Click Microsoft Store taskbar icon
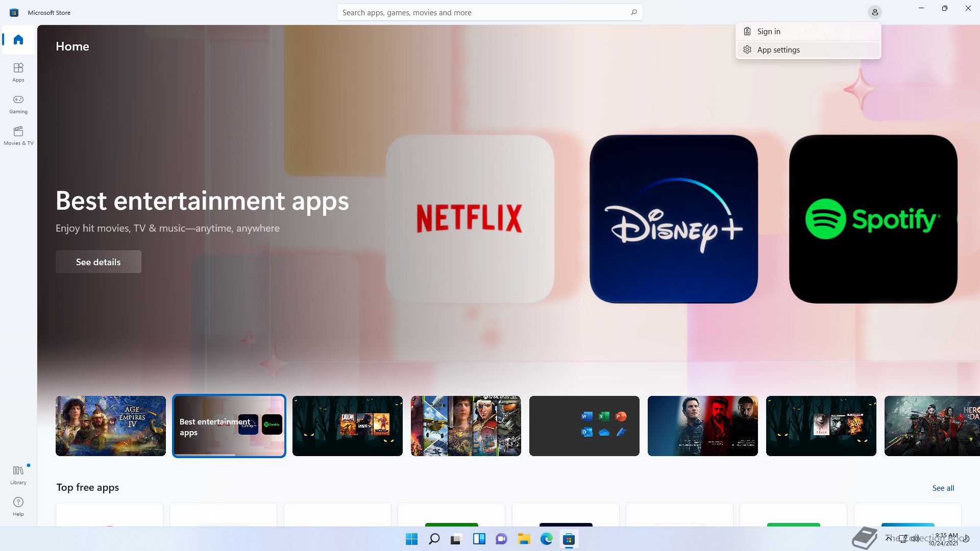The height and width of the screenshot is (551, 980). point(569,539)
